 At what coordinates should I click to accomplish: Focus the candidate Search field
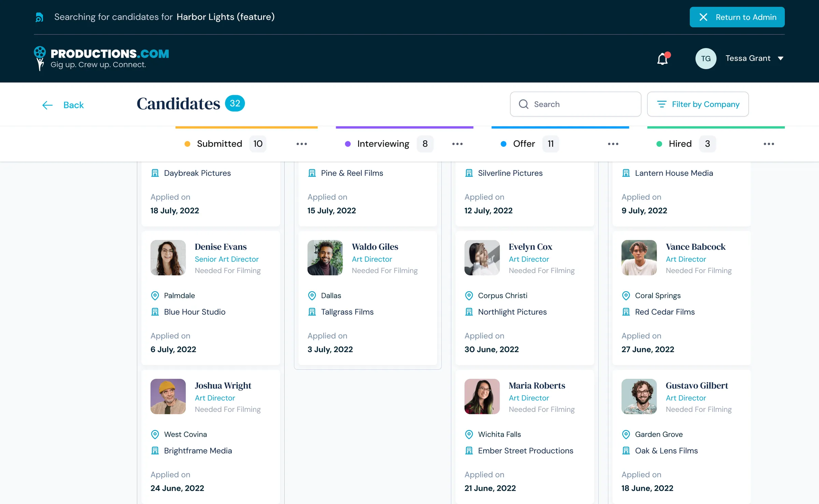pos(576,104)
